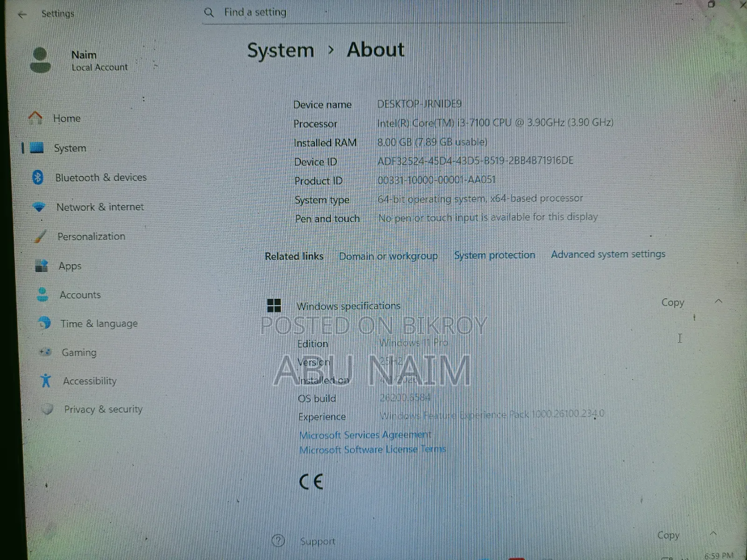
Task: Copy the Windows specifications
Action: coord(673,302)
